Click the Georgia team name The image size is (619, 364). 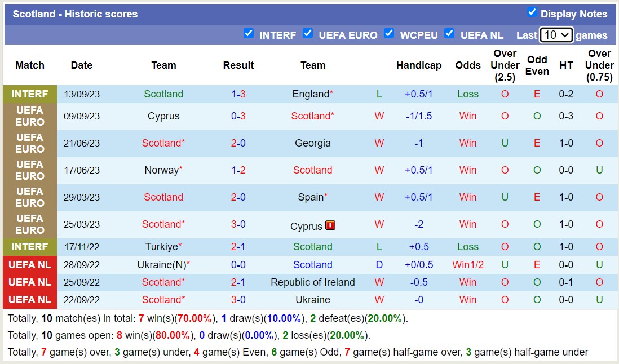[313, 143]
